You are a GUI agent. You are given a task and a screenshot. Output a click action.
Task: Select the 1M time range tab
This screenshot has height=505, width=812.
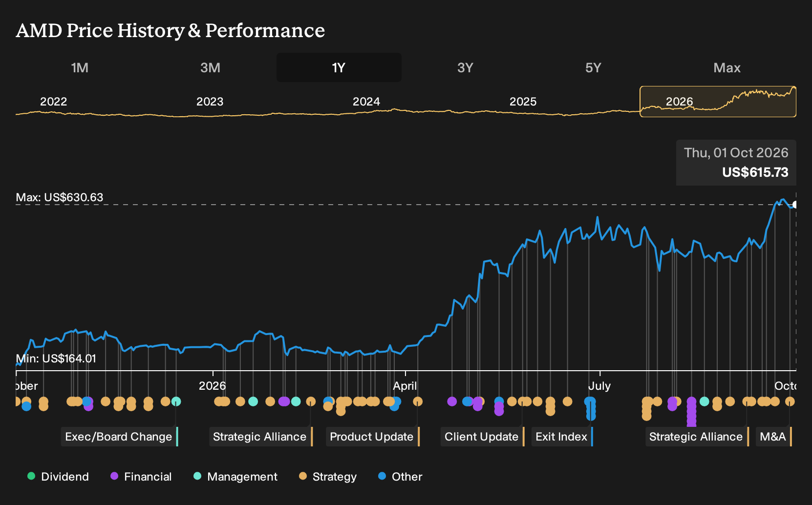80,67
